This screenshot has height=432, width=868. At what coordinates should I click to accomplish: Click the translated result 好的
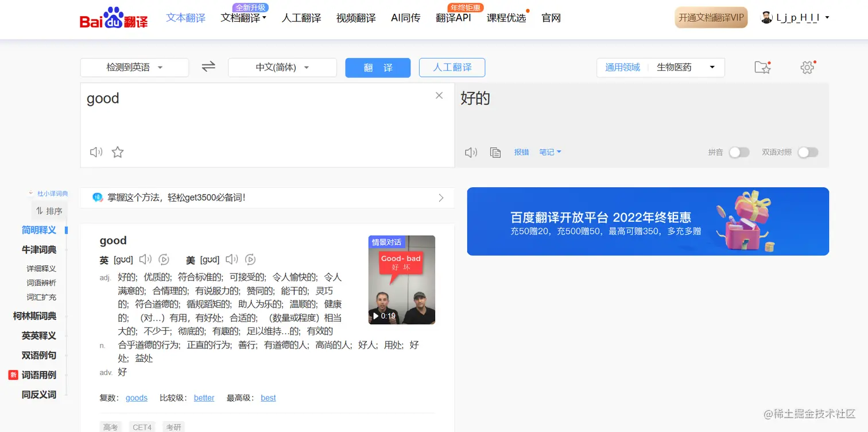pyautogui.click(x=475, y=98)
